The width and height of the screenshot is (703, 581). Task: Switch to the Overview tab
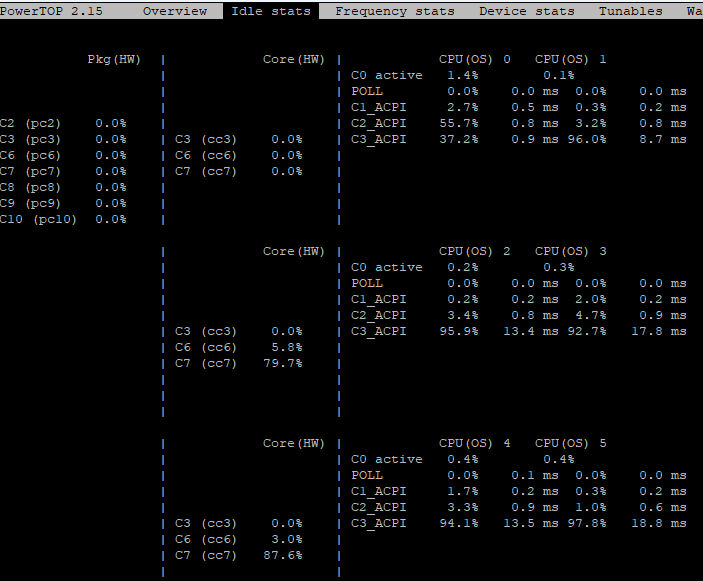point(174,11)
